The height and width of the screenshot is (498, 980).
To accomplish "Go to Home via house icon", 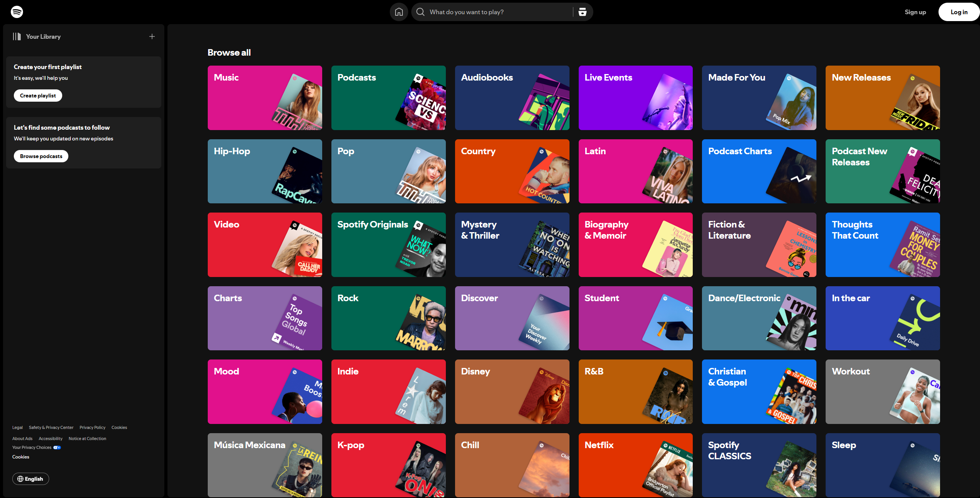I will coord(399,12).
